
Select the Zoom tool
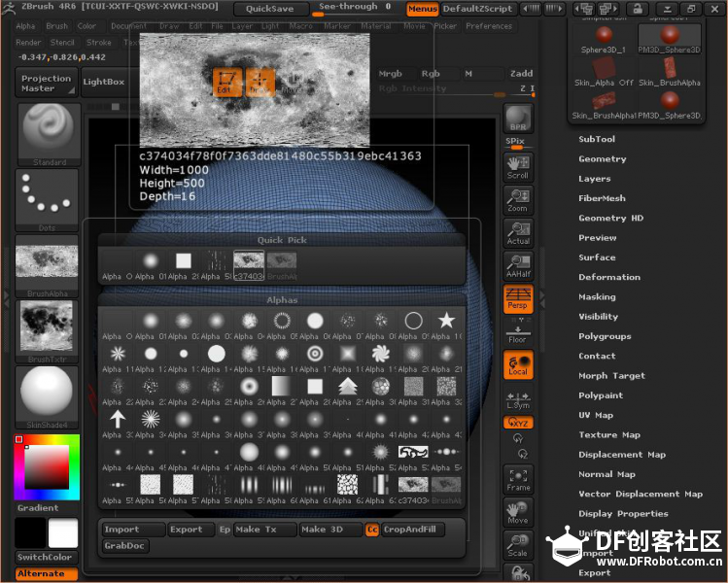coord(518,200)
